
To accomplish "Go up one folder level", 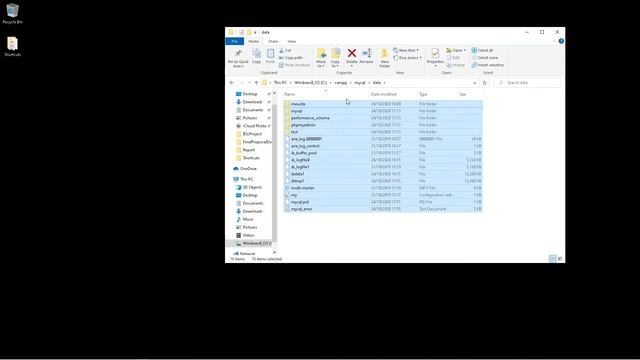I will coord(256,83).
